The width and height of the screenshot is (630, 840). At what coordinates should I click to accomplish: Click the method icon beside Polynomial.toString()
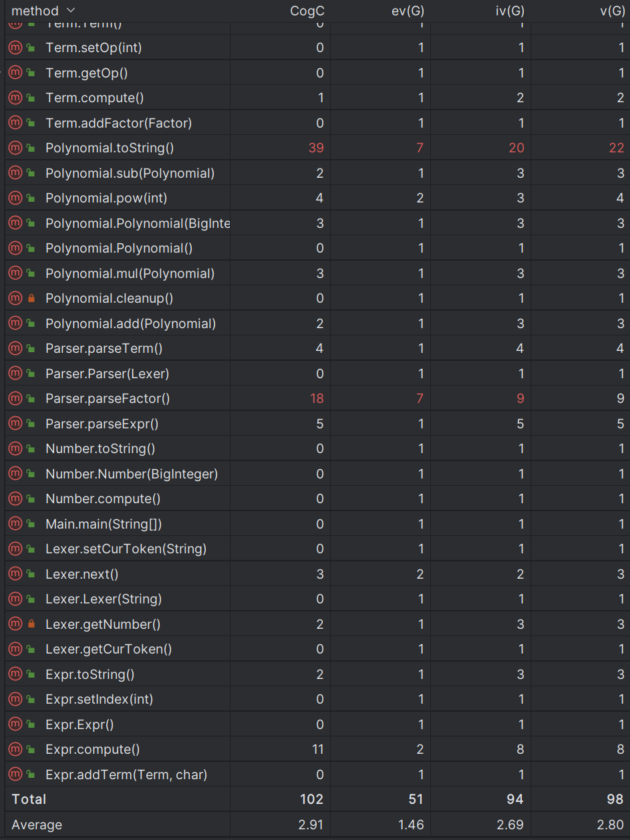tap(15, 148)
